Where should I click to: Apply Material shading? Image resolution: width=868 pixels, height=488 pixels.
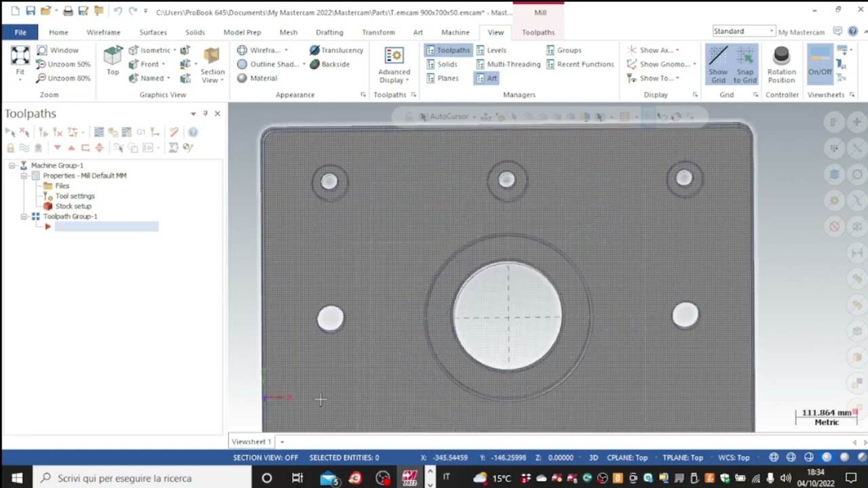(x=257, y=78)
